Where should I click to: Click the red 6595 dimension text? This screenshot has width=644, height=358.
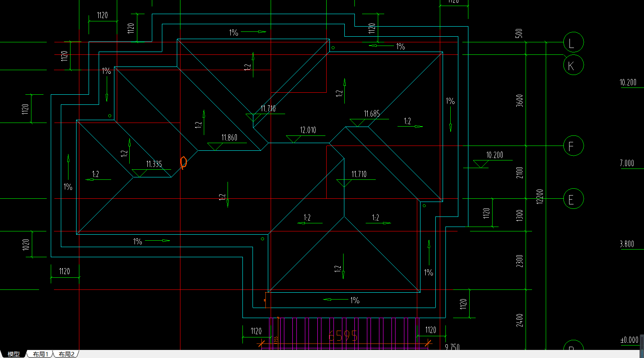click(343, 336)
